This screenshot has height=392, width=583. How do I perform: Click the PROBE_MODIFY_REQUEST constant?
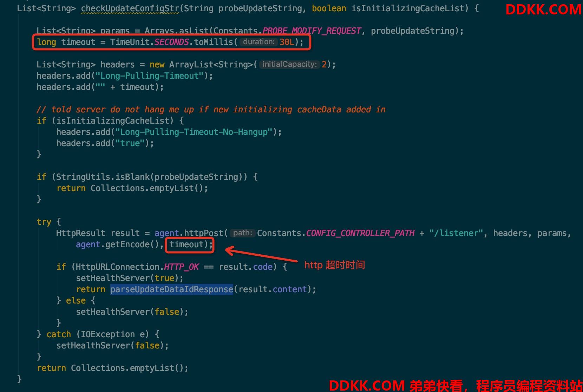pyautogui.click(x=312, y=31)
